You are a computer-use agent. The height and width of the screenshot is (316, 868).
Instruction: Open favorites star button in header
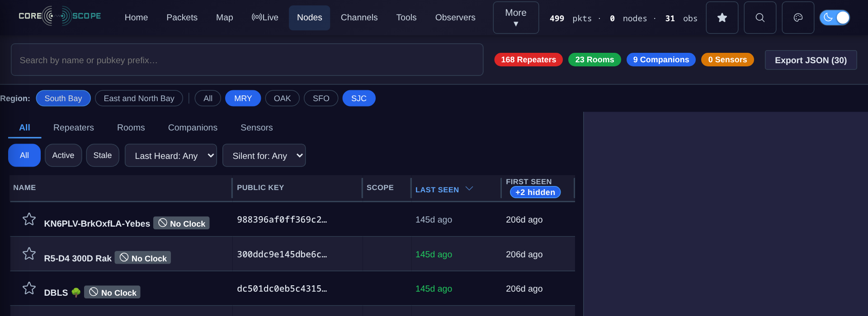722,18
